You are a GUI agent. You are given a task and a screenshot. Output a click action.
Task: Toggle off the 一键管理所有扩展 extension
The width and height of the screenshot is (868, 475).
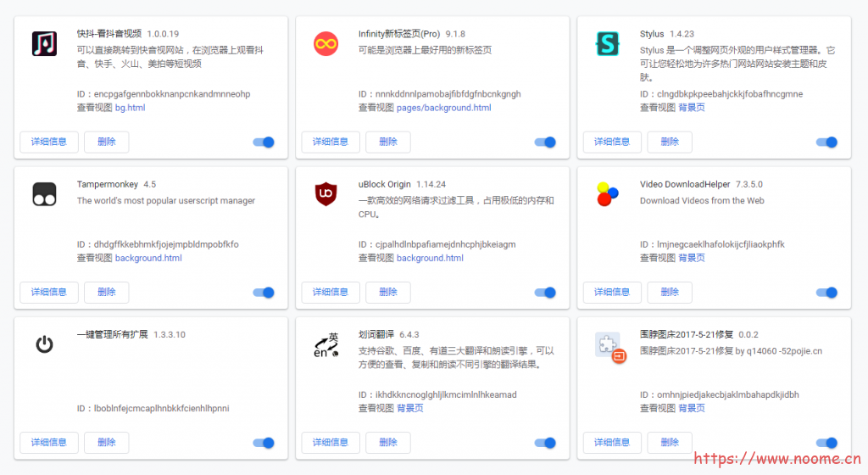click(x=264, y=443)
